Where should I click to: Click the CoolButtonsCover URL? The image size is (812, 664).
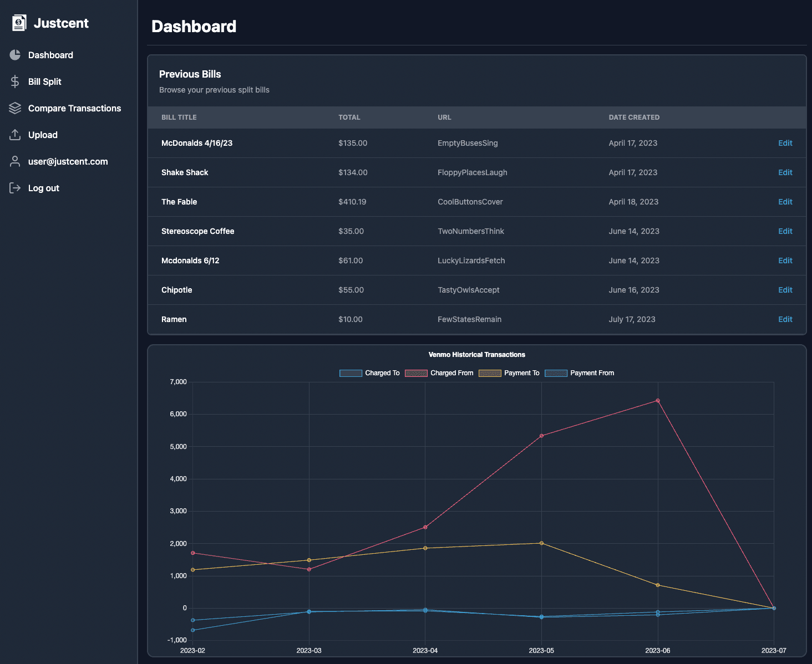470,202
